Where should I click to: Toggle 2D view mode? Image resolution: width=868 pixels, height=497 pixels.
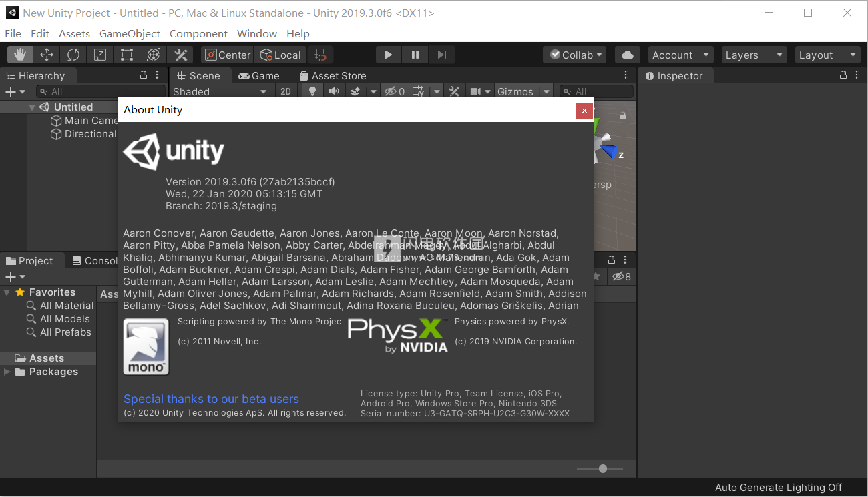point(286,91)
